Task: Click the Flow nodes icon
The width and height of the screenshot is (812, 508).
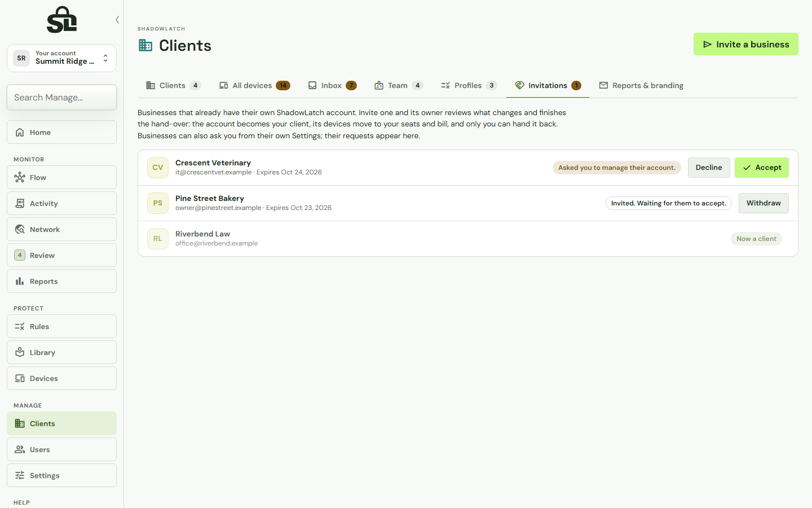Action: 20,177
